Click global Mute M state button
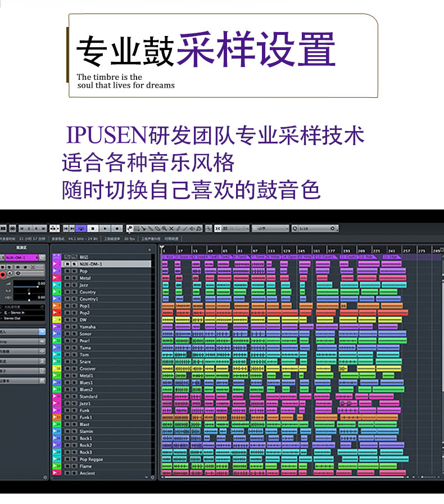Viewport: 444px width, 504px height. coord(22,228)
